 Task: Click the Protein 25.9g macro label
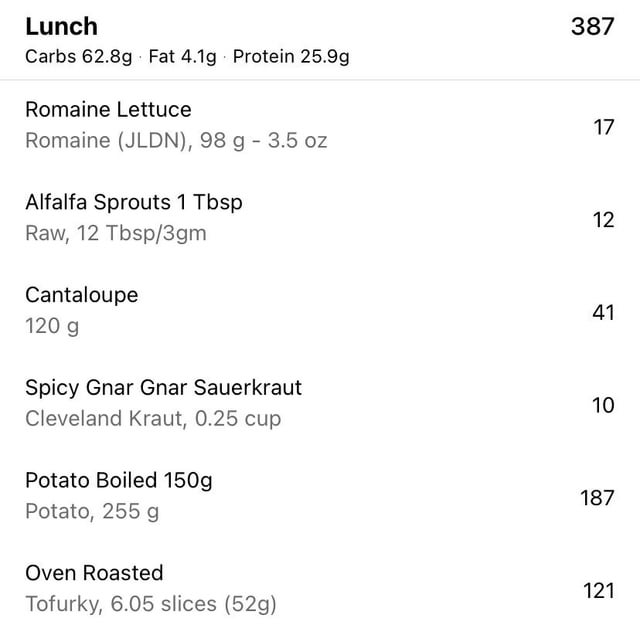tap(291, 57)
